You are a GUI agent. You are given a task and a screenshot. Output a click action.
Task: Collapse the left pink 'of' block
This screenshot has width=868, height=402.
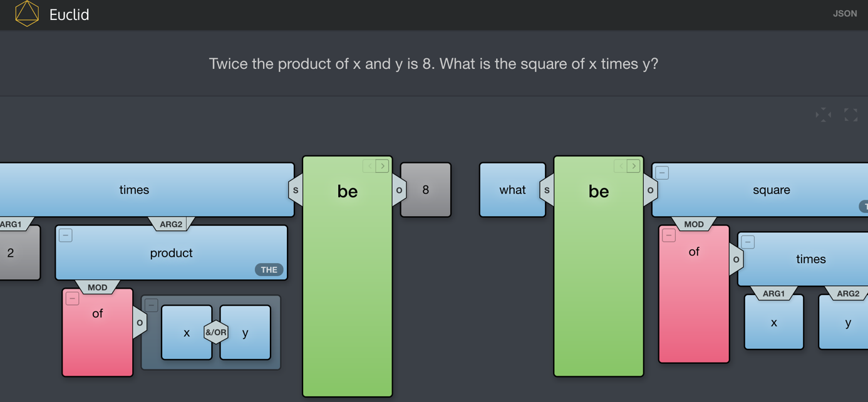(73, 299)
